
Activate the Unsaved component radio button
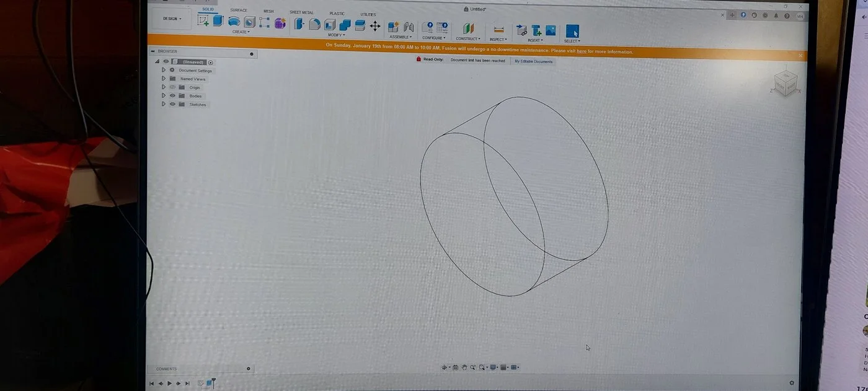click(x=211, y=63)
